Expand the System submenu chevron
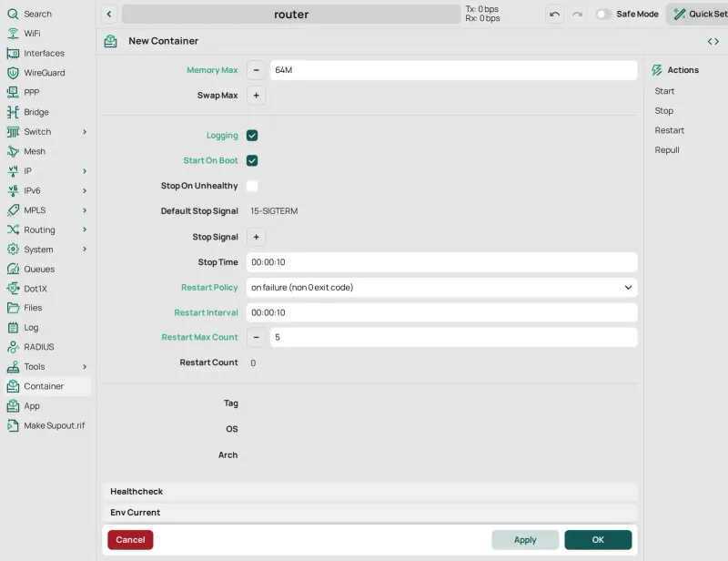 85,250
